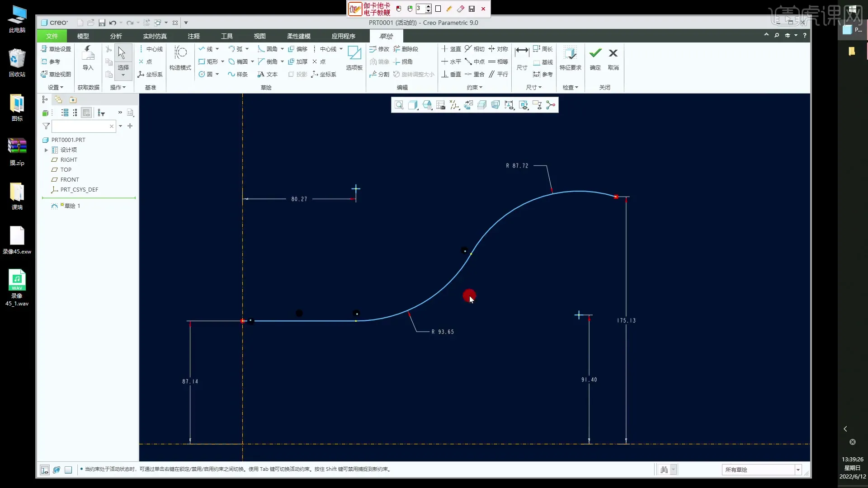Image resolution: width=868 pixels, height=488 pixels.
Task: Apply the 相切 tangent constraint
Action: pyautogui.click(x=474, y=49)
